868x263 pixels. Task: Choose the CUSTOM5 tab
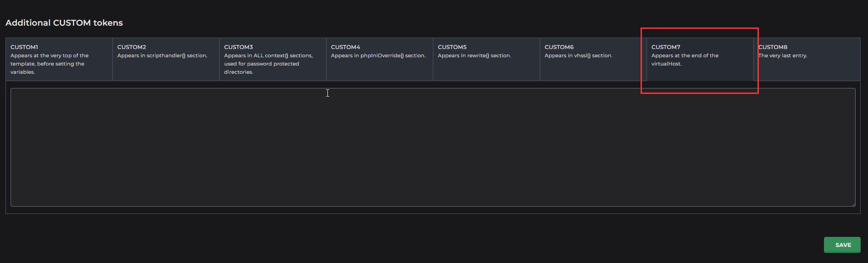[x=452, y=47]
